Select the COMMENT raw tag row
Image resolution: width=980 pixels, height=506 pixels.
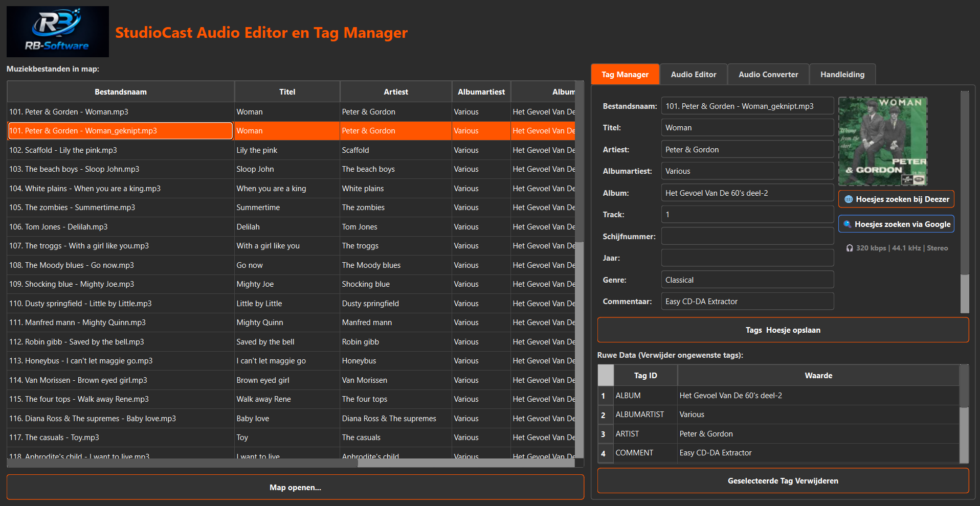pos(778,453)
